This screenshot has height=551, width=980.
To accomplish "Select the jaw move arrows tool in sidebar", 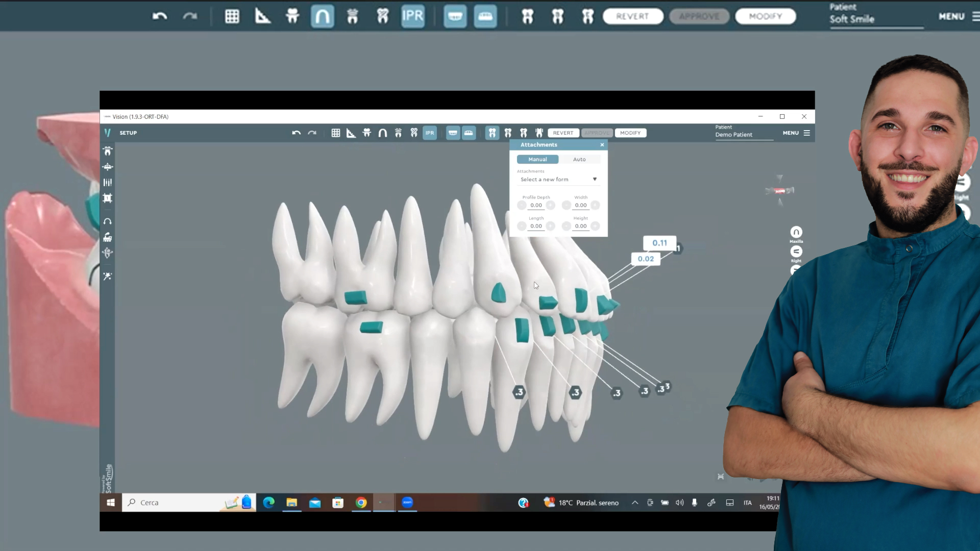I will 108,167.
